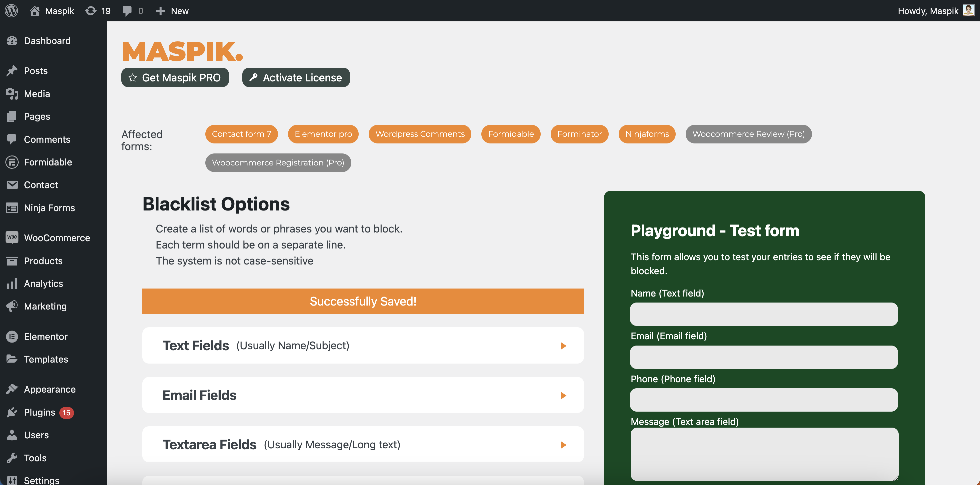Image resolution: width=980 pixels, height=485 pixels.
Task: Open the comments bubble icon in admin bar
Action: coord(127,11)
